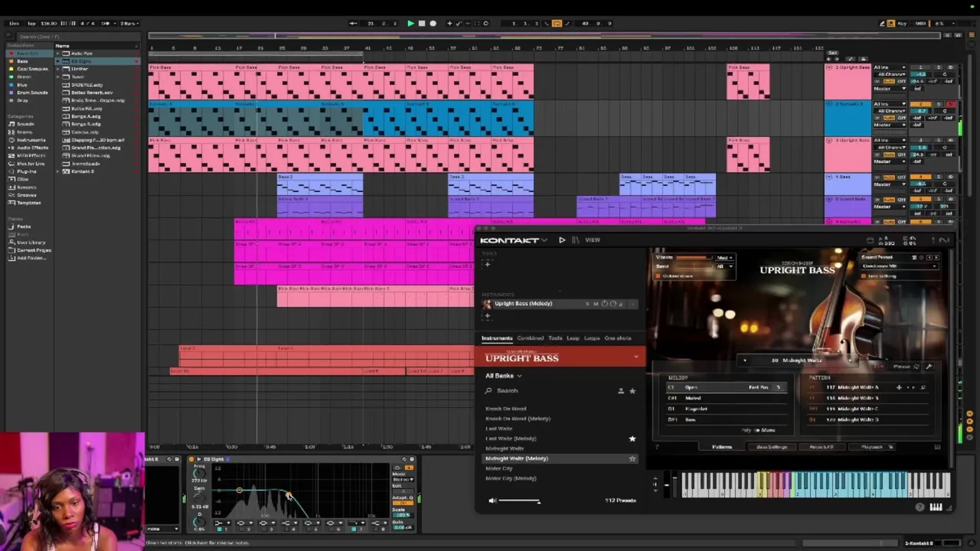Open the All Banks dropdown

tap(503, 376)
